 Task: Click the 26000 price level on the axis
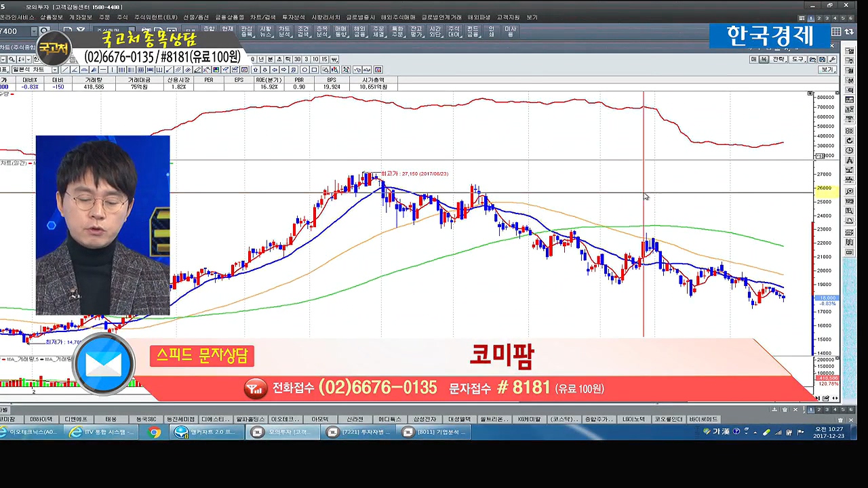[x=825, y=188]
